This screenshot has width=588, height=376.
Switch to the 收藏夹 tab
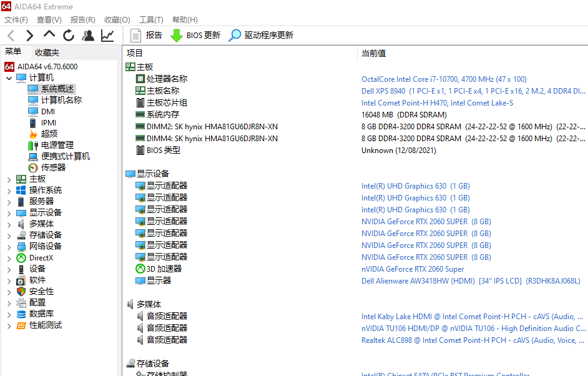(x=47, y=52)
